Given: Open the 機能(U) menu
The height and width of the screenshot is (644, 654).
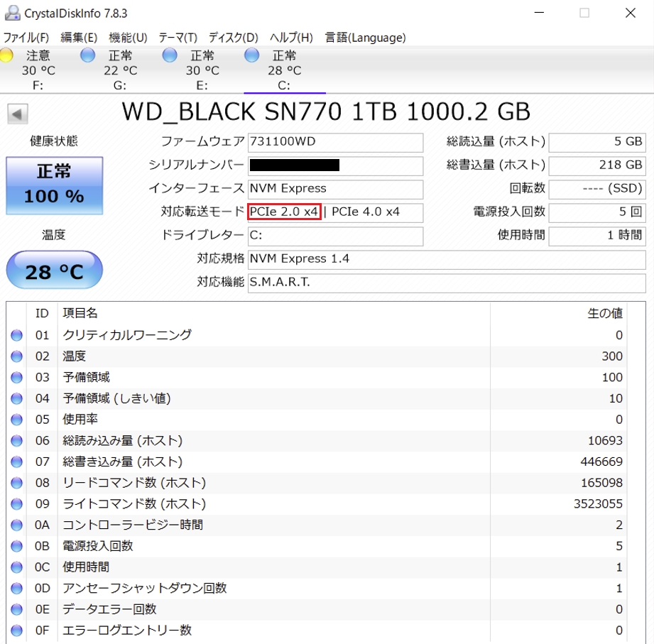Looking at the screenshot, I should point(128,38).
